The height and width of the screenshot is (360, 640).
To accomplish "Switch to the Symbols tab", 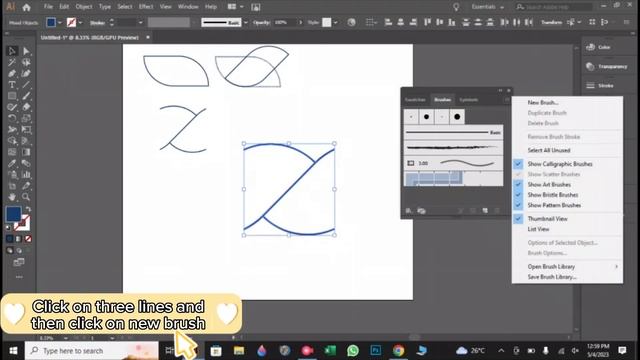I will coord(469,100).
